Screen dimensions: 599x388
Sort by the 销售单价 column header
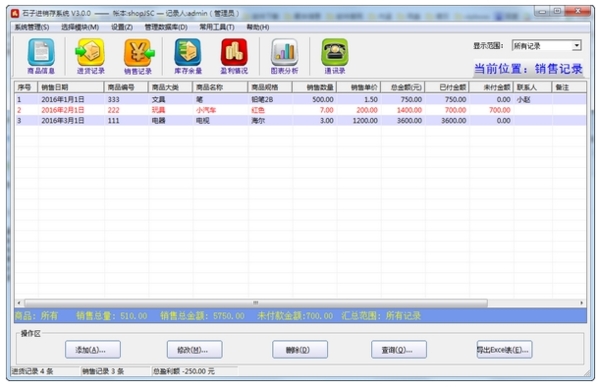pos(359,87)
